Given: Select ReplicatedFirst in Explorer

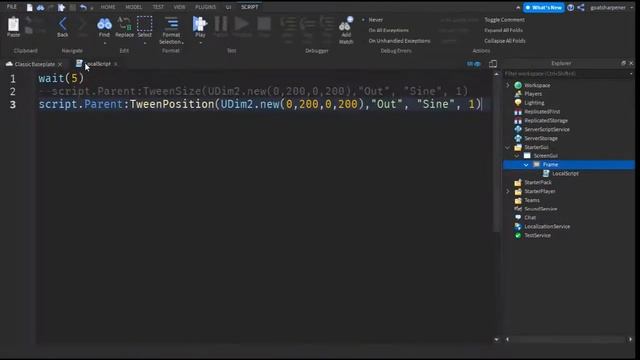Looking at the screenshot, I should [x=542, y=111].
